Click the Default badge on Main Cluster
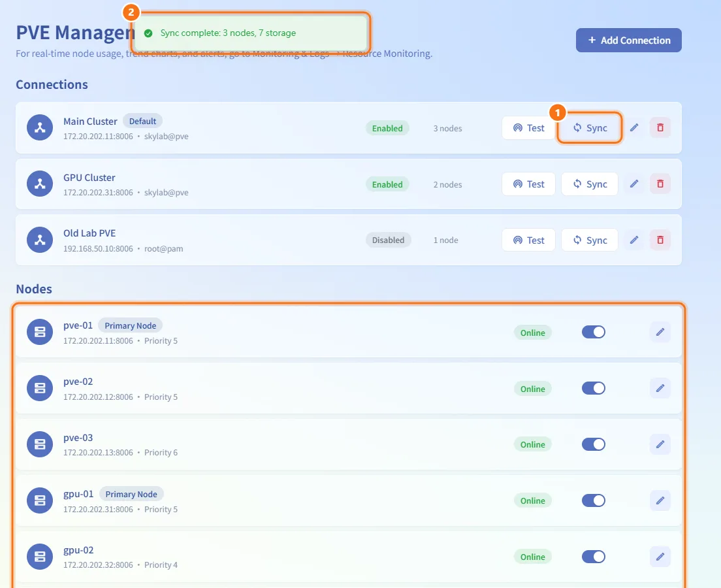 tap(142, 122)
